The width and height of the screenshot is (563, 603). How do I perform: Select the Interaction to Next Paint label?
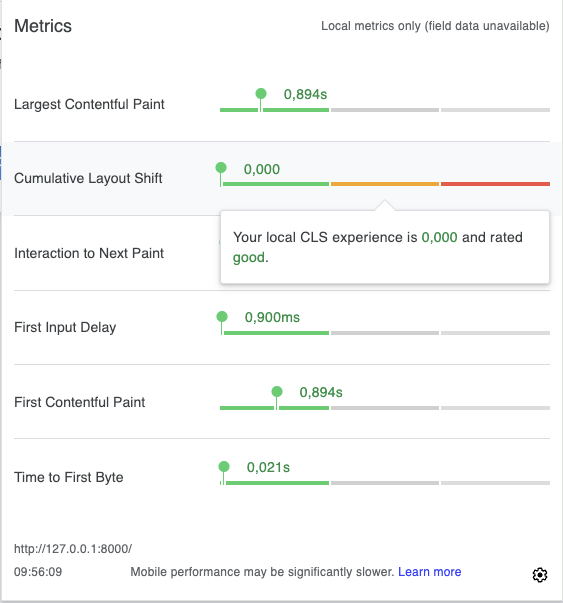pos(89,253)
